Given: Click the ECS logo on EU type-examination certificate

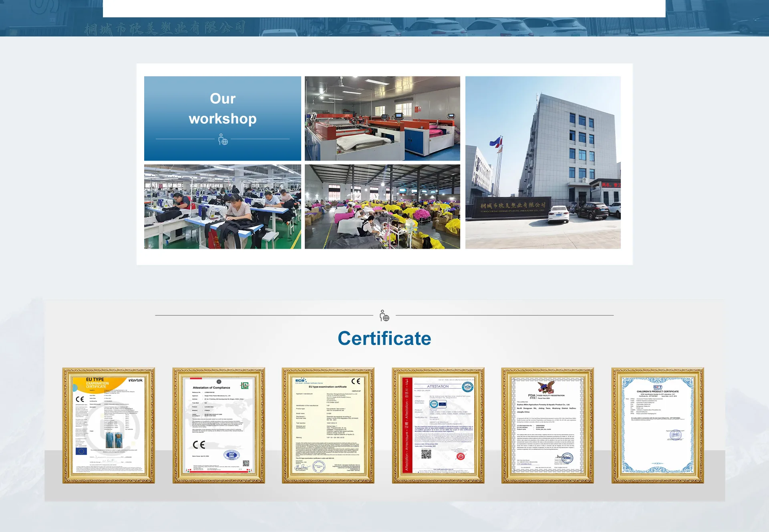Looking at the screenshot, I should pos(300,380).
